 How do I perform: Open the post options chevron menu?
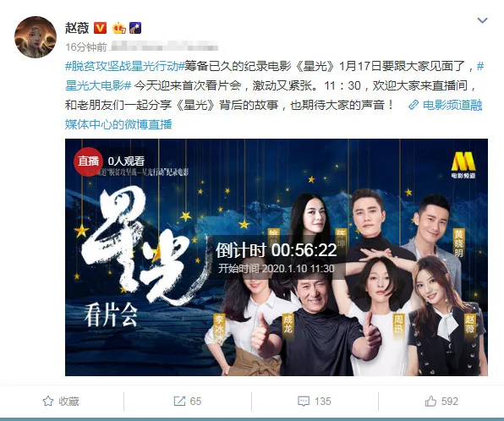click(483, 20)
